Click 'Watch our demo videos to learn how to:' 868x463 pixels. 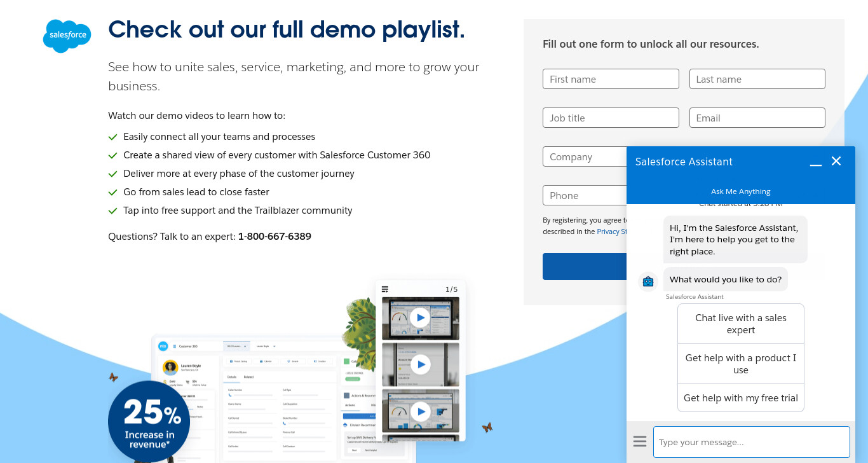197,116
